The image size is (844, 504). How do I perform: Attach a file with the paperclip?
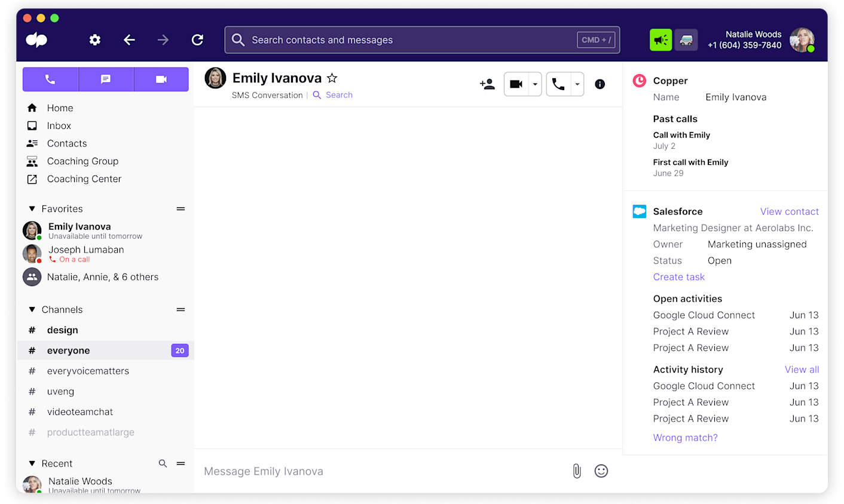click(x=577, y=471)
